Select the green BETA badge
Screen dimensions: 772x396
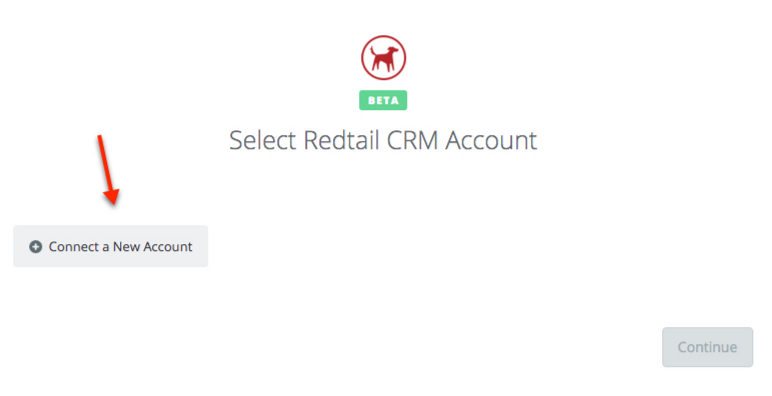[x=383, y=100]
